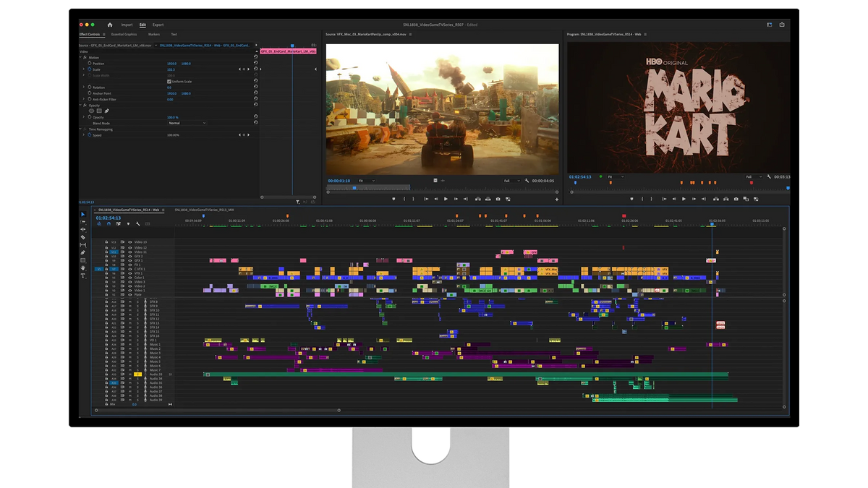Export frame from Source monitor

coord(498,199)
